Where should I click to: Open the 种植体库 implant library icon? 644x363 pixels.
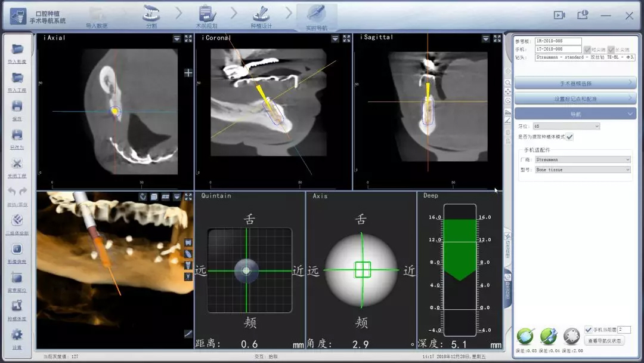(17, 306)
